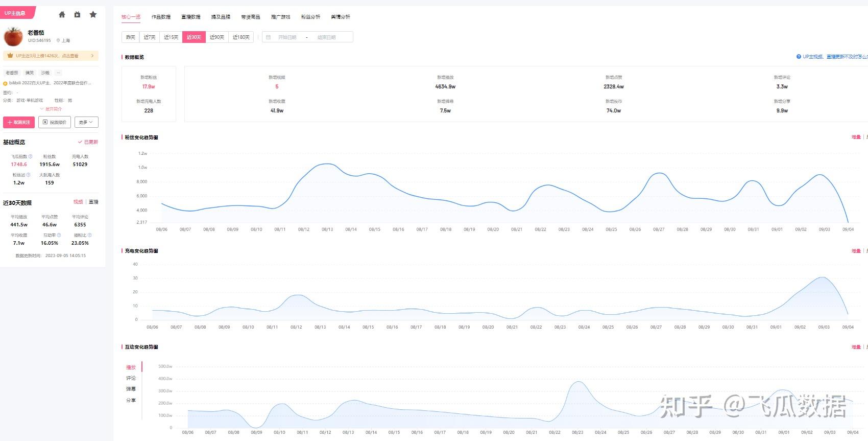868x441 pixels.
Task: Click the calendar icon in the date range field
Action: click(x=268, y=37)
